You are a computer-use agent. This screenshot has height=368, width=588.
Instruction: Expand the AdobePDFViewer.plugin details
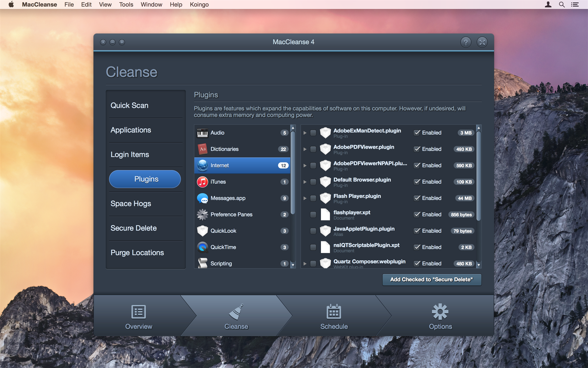305,148
